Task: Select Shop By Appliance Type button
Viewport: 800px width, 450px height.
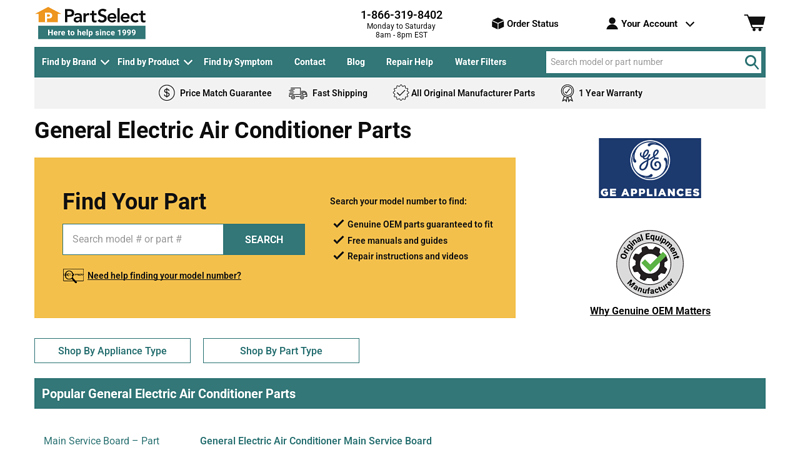Action: click(x=112, y=351)
